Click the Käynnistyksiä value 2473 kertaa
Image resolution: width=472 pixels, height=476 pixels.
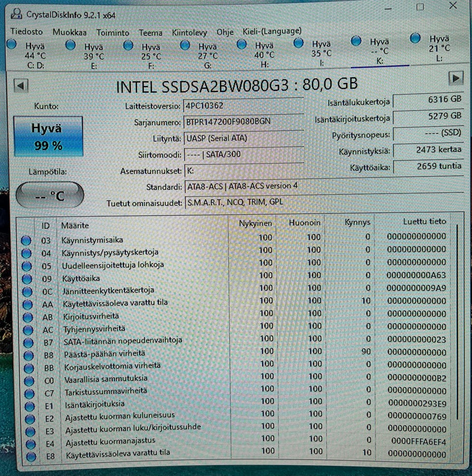coord(428,149)
